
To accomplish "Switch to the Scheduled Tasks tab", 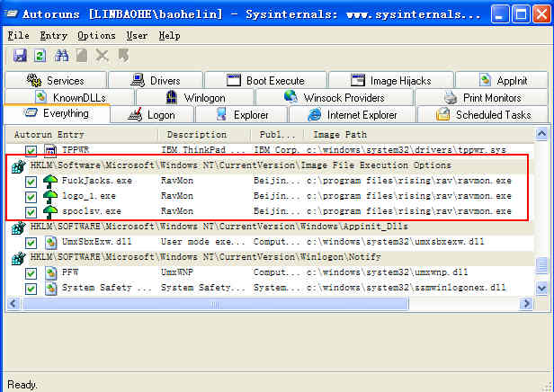I will [483, 114].
